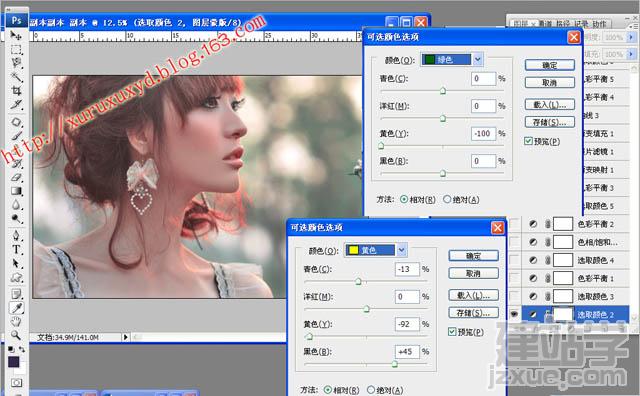Screen dimensions: 640x396
Task: Toggle 预览(P) checkbox in yellow dialog
Action: [452, 332]
